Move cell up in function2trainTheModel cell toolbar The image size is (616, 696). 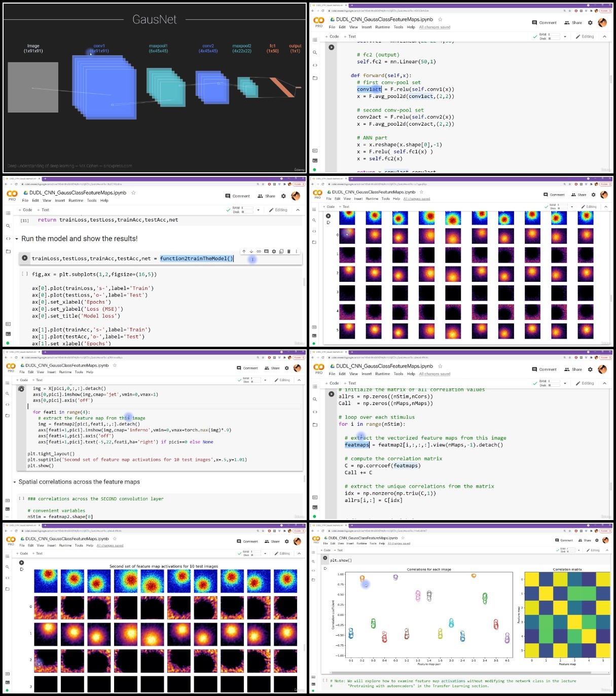coord(244,251)
